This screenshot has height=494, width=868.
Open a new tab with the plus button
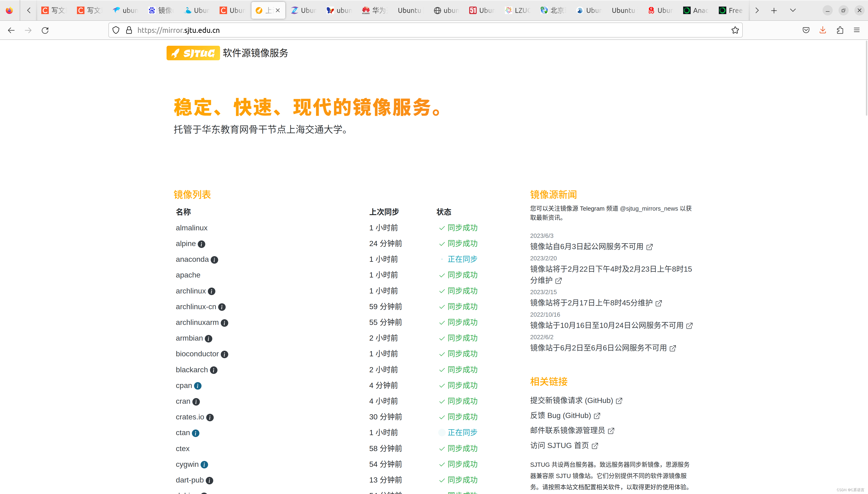(x=774, y=11)
